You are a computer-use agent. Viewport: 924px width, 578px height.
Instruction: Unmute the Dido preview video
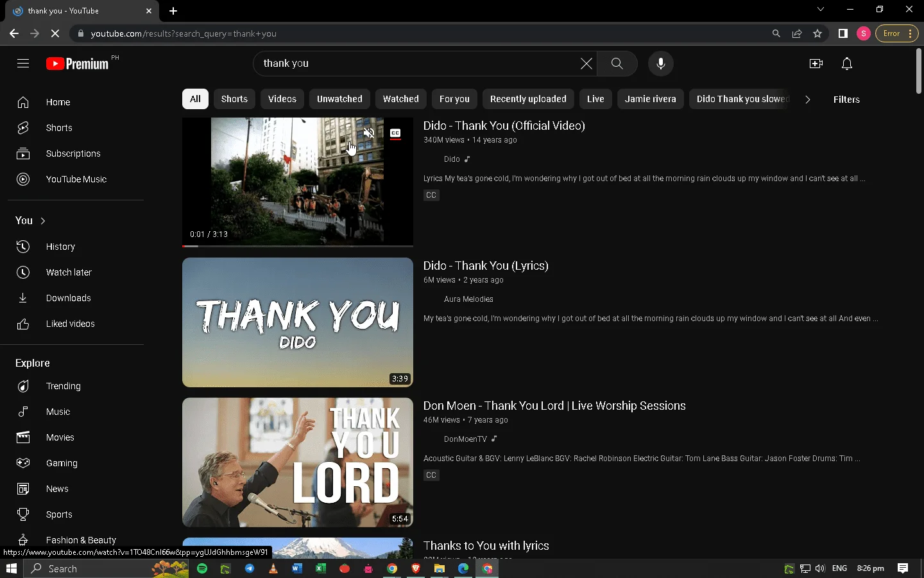pos(369,134)
